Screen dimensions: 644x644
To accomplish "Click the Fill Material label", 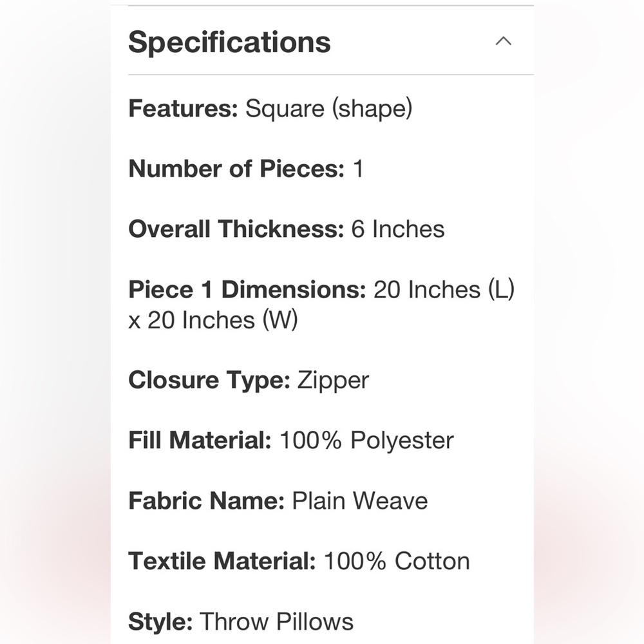I will (200, 440).
